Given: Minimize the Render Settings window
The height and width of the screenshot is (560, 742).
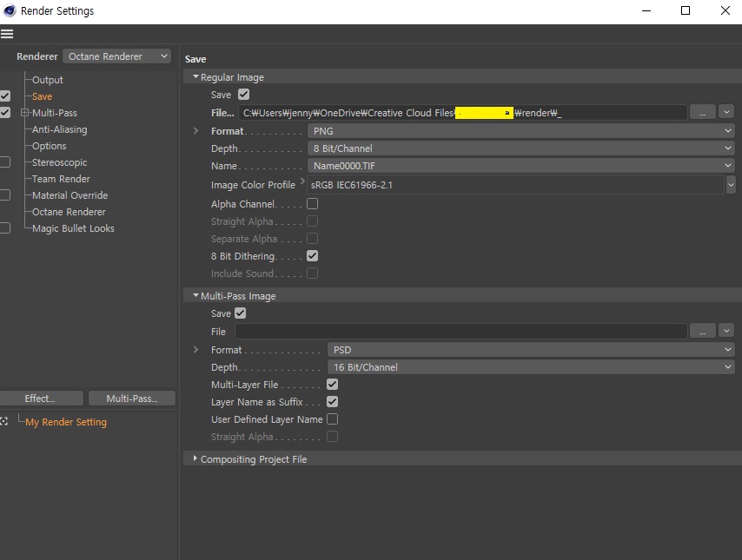Looking at the screenshot, I should (x=646, y=10).
